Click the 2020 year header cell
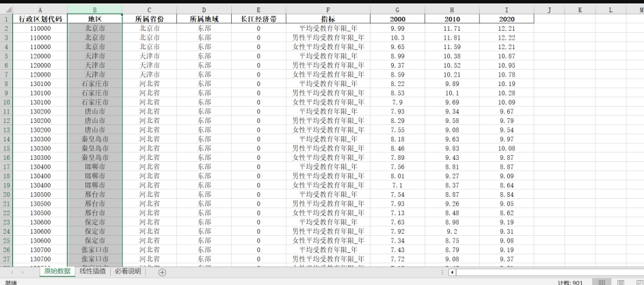 [x=507, y=19]
